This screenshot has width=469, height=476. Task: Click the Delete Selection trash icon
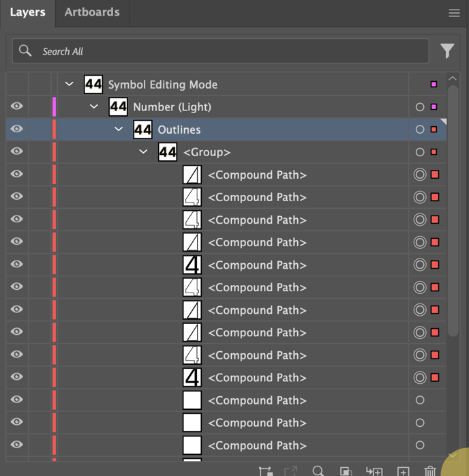pyautogui.click(x=430, y=471)
